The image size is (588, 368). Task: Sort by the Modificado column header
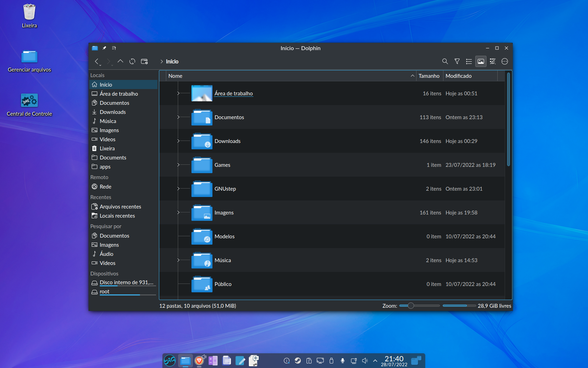470,76
